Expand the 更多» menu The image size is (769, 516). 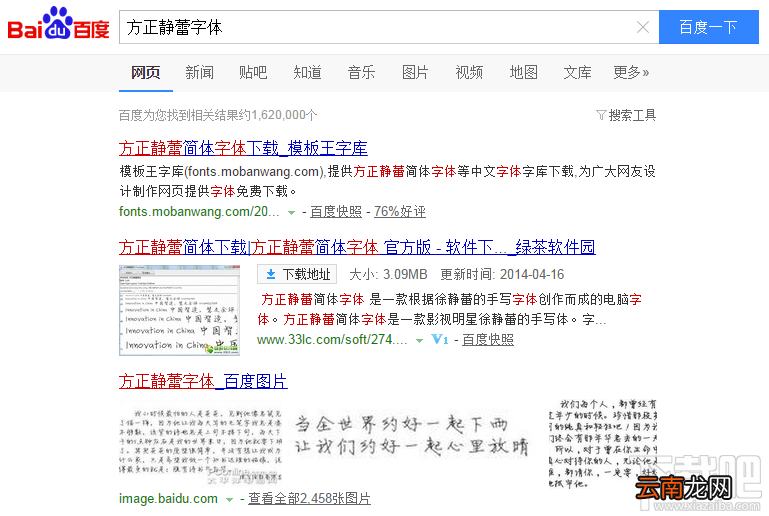(x=631, y=73)
